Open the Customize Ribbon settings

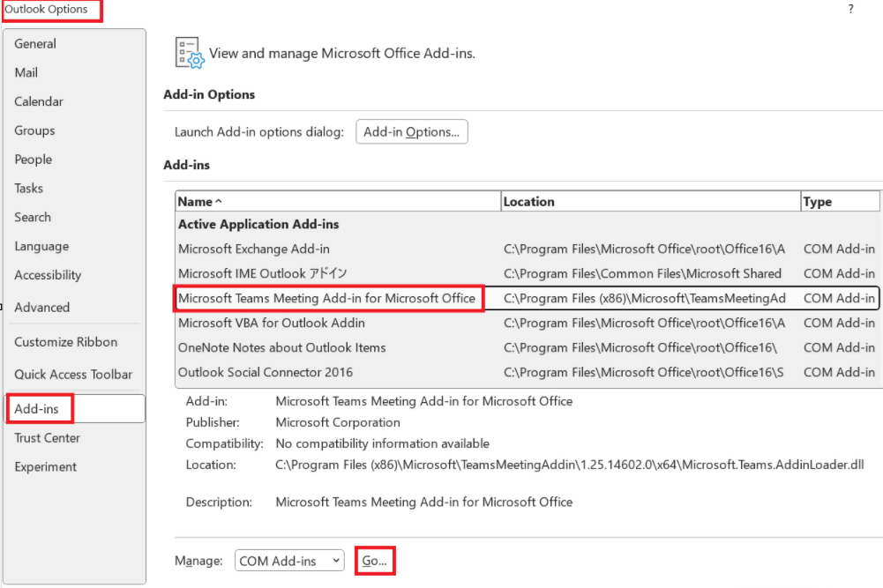pos(65,342)
